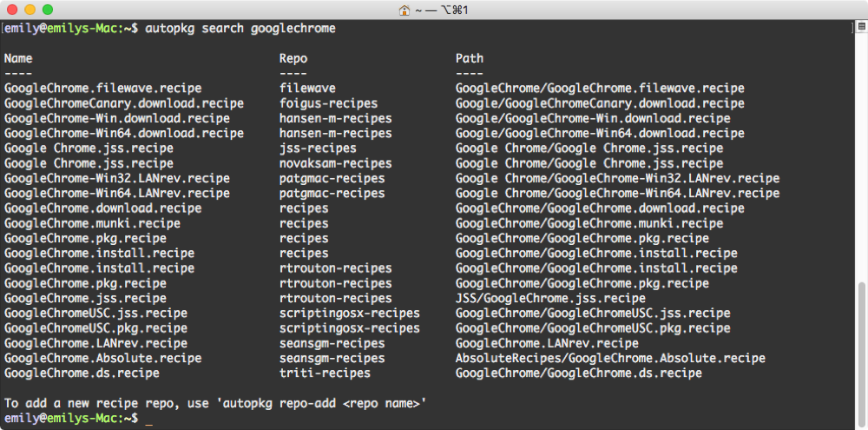Place cursor at the bottom command prompt

tap(148, 419)
